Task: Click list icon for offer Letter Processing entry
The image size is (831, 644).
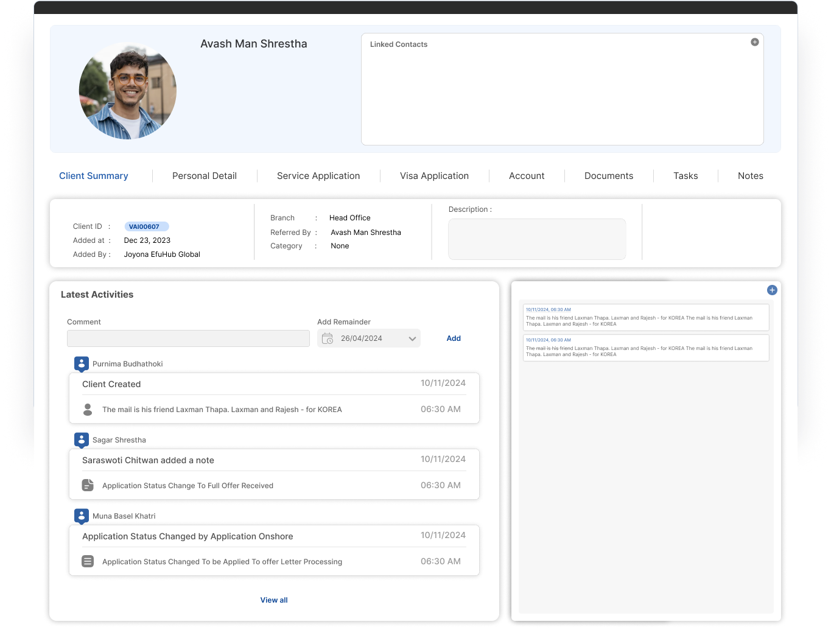Action: click(88, 561)
